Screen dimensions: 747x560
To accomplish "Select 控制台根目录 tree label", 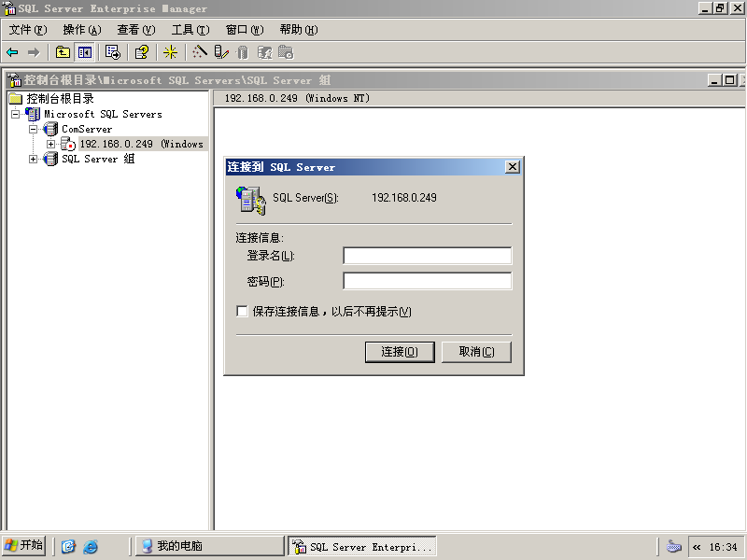I will (x=60, y=99).
